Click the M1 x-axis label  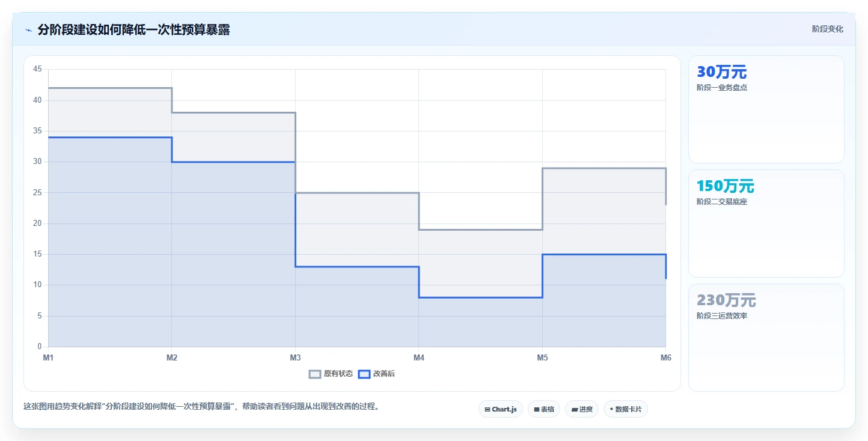(x=48, y=358)
